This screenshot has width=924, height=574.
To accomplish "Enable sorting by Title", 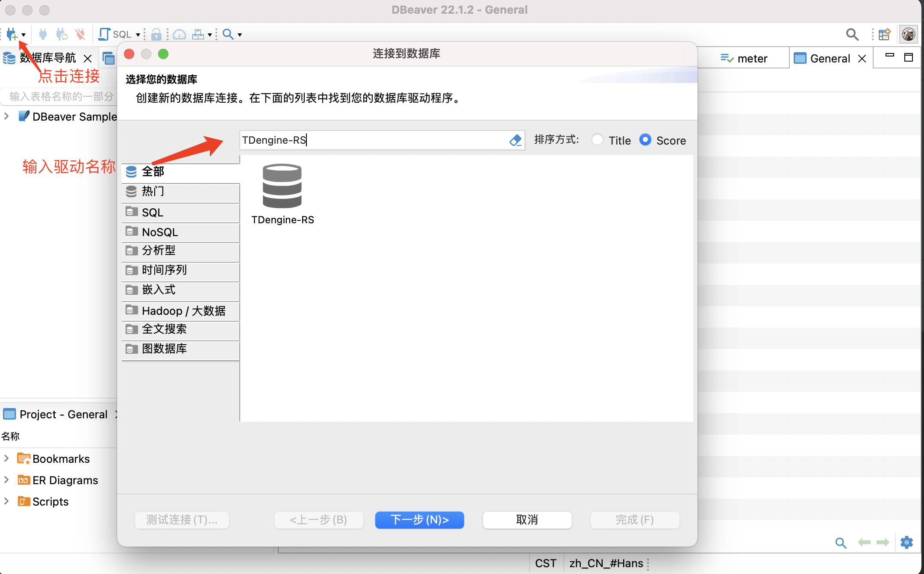I will [x=597, y=140].
